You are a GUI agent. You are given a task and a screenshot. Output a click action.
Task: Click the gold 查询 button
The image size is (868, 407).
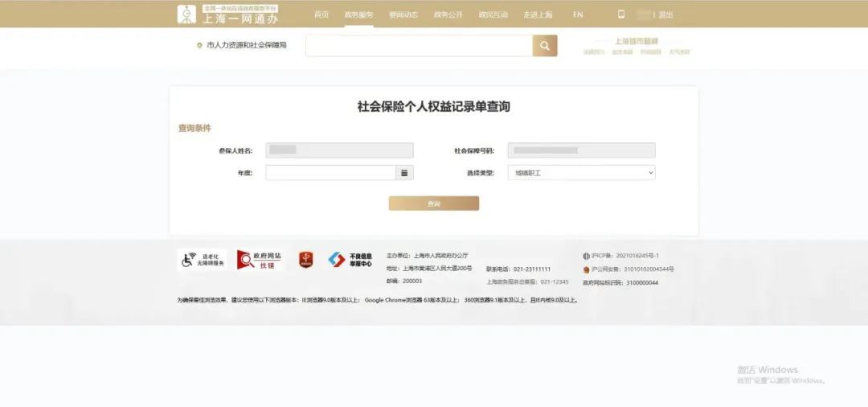click(434, 203)
